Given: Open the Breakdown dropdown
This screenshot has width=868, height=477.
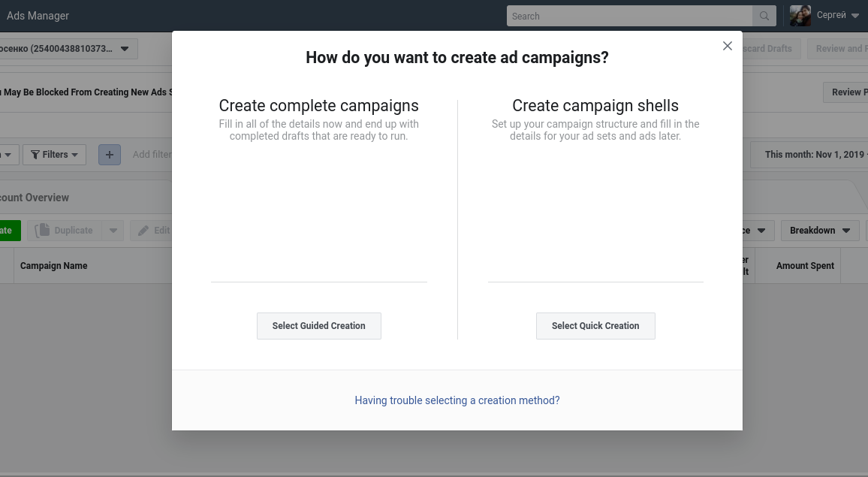Looking at the screenshot, I should click(x=819, y=231).
